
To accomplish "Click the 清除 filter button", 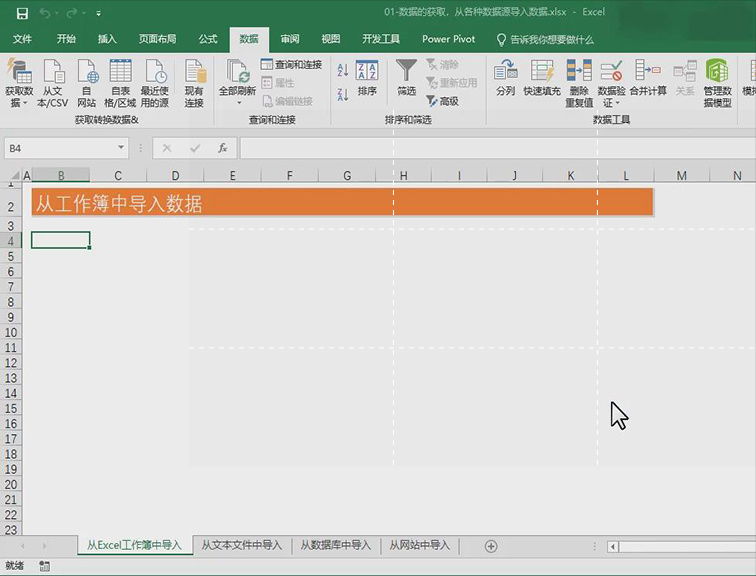I will [442, 65].
